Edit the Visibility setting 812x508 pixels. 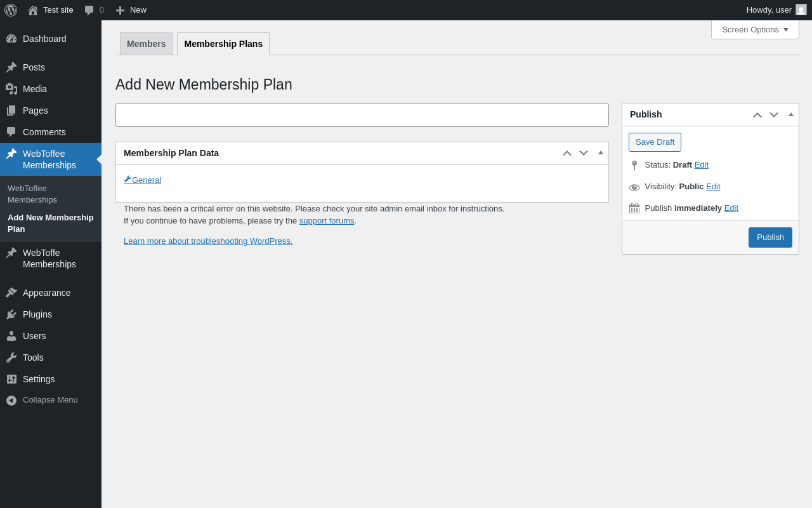pyautogui.click(x=713, y=187)
